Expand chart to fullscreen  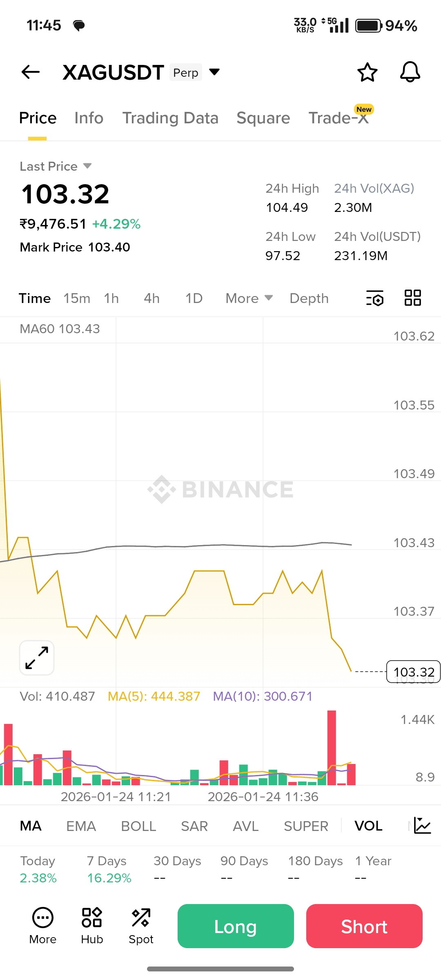point(37,657)
